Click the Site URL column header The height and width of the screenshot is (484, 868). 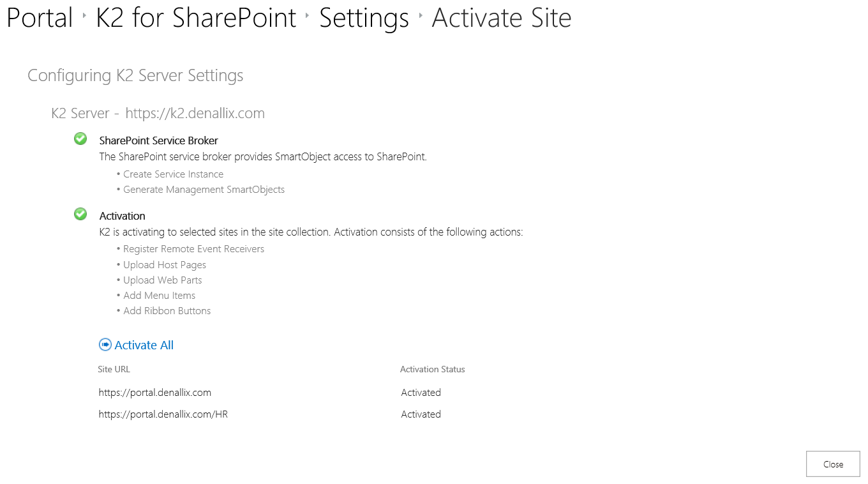[114, 370]
